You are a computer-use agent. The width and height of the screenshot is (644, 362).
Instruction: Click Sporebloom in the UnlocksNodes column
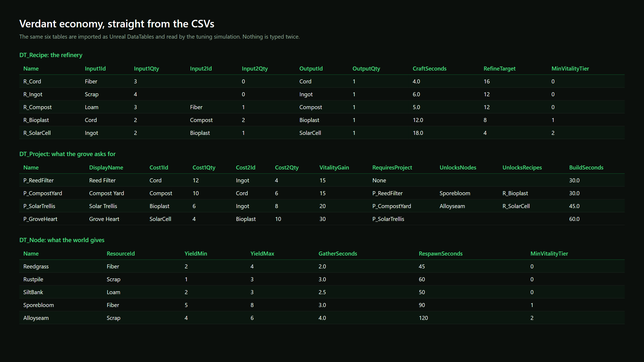(x=455, y=193)
